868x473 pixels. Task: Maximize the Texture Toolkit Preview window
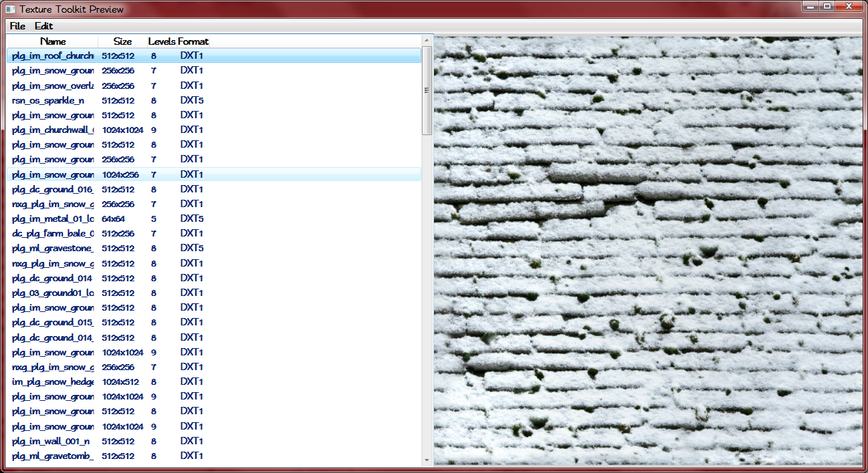point(827,7)
